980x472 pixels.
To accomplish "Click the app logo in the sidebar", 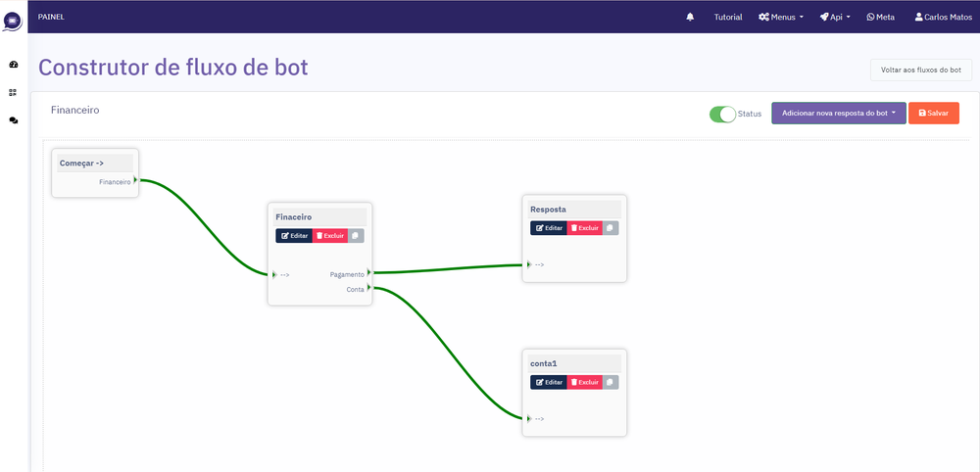I will tap(13, 21).
